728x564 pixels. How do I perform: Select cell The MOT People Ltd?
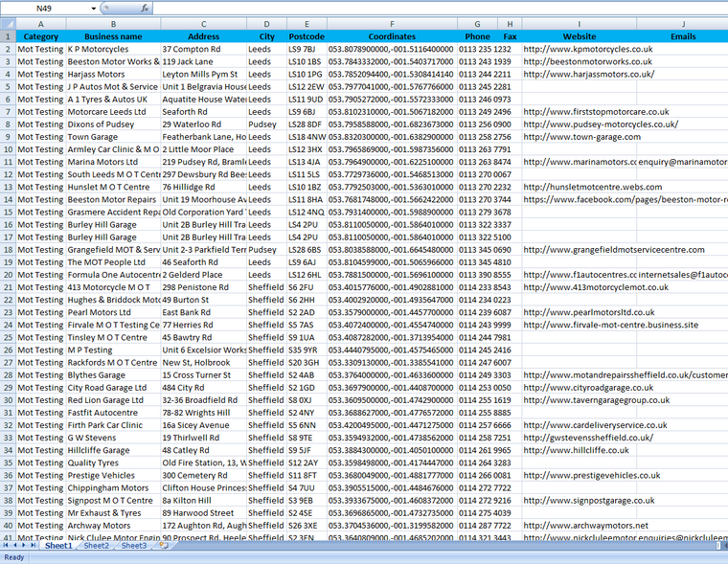(x=113, y=262)
